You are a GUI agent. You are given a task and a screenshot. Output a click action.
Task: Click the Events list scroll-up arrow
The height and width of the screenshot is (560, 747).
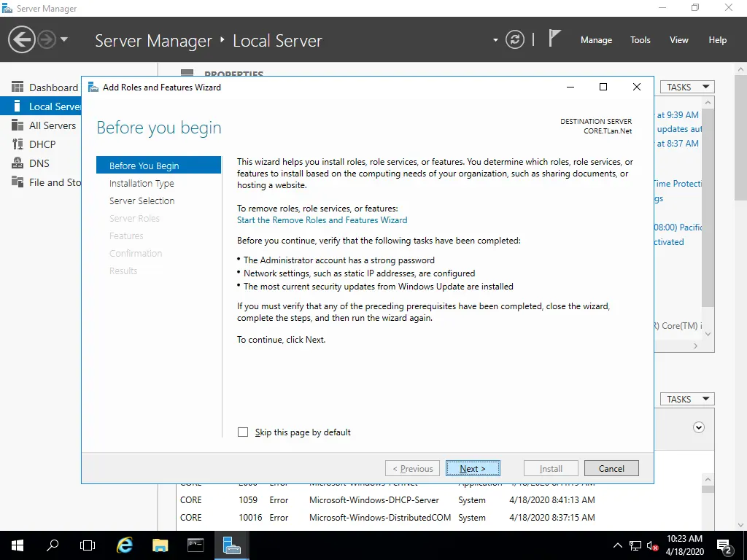(708, 480)
